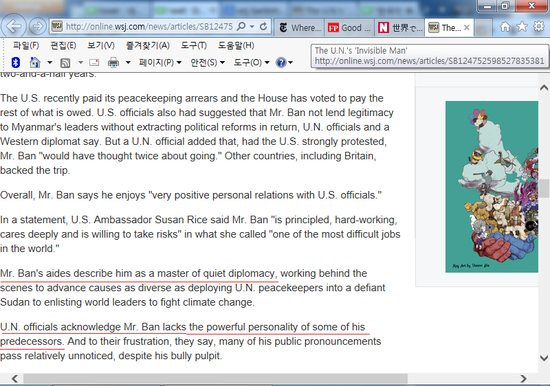
Task: Close the WSJ 'The...' tab
Action: tap(467, 28)
